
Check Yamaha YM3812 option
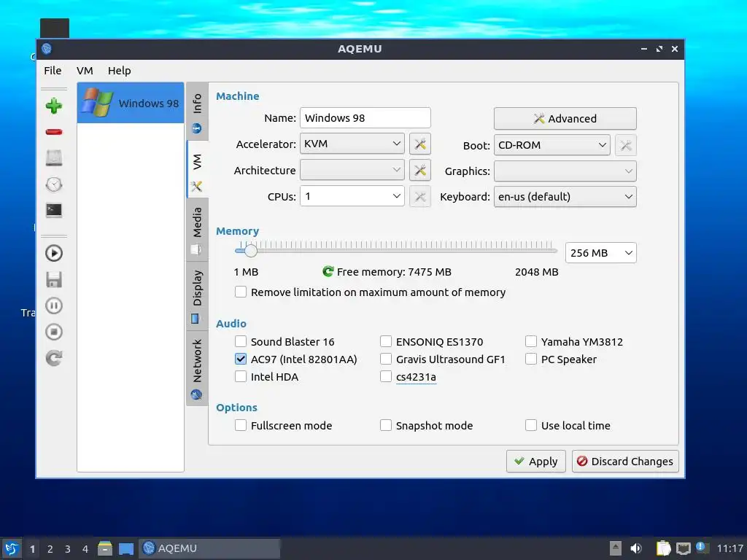[x=531, y=341]
